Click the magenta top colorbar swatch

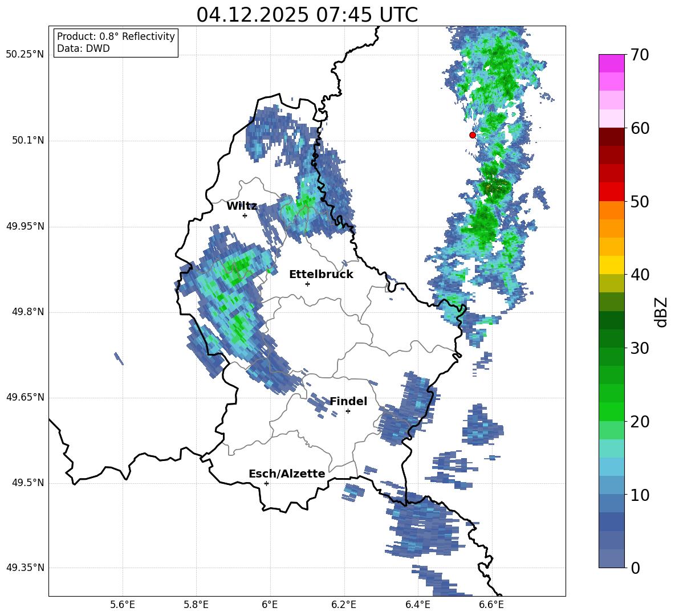click(x=611, y=63)
